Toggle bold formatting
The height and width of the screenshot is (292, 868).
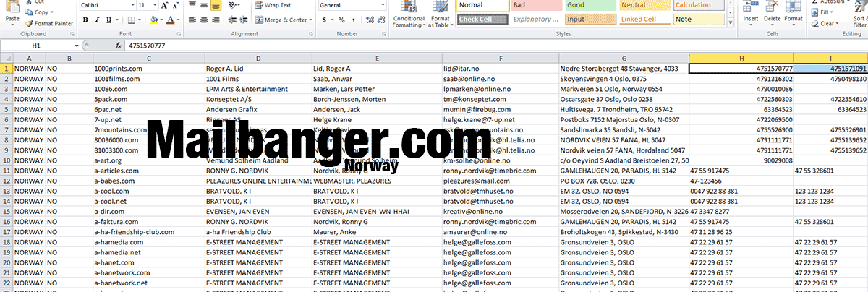click(x=86, y=20)
